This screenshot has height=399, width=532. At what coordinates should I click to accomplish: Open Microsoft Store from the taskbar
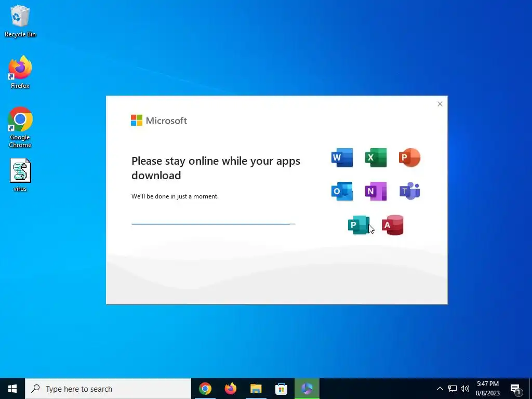(x=281, y=389)
